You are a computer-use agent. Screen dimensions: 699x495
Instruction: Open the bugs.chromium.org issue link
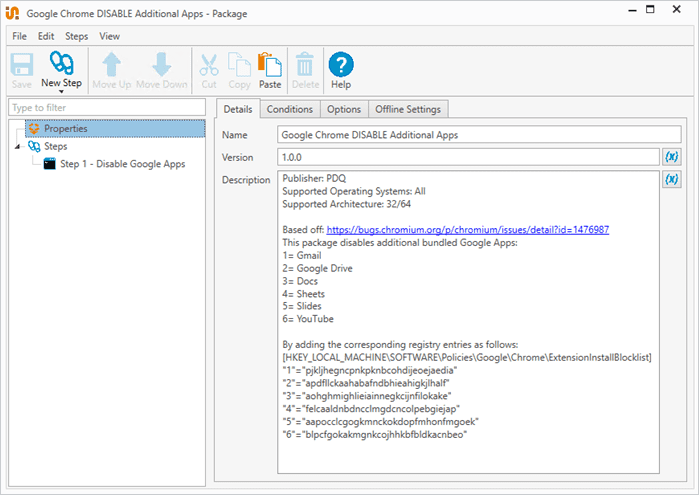[x=468, y=230]
